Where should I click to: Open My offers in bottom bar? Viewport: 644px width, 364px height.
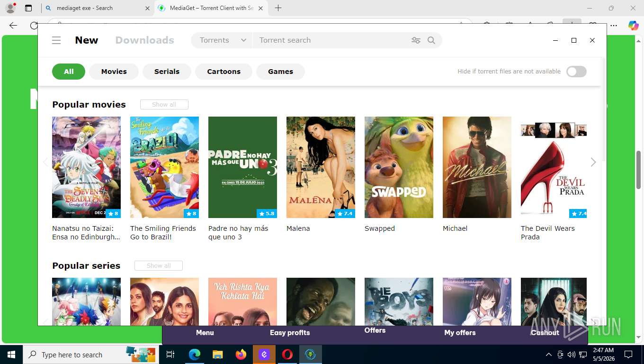point(460,333)
